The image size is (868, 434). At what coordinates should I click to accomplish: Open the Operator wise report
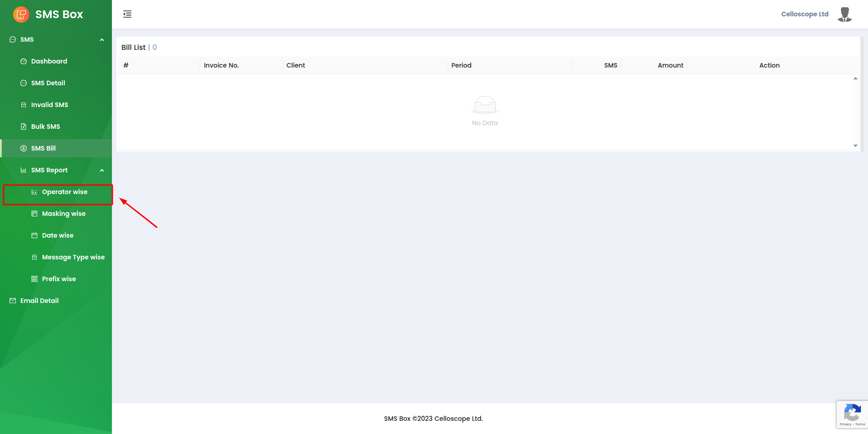pos(64,192)
